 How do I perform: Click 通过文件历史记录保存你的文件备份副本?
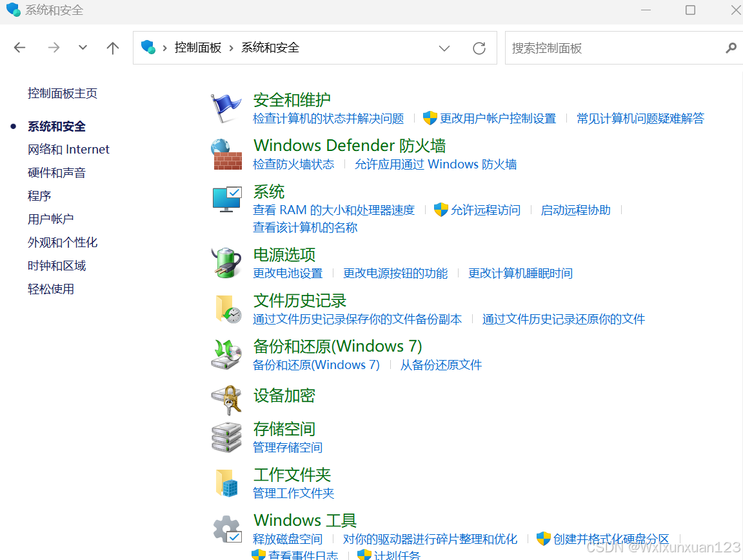tap(357, 319)
